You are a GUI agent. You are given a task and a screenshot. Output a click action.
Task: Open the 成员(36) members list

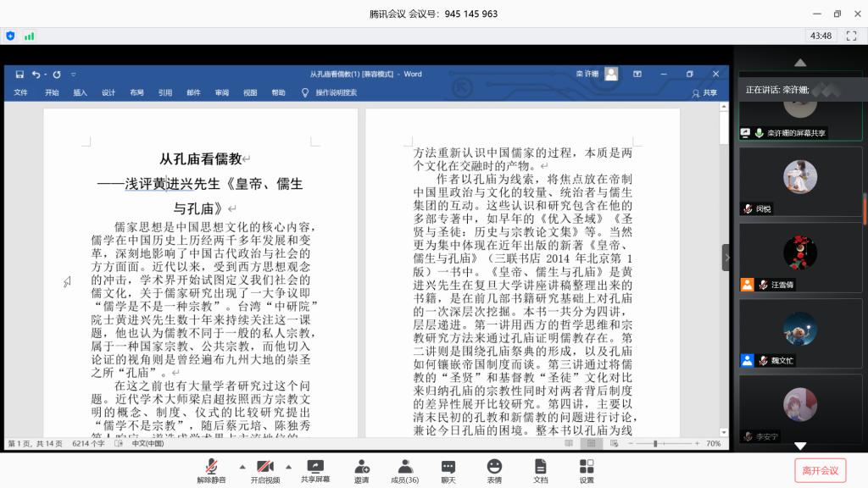405,470
